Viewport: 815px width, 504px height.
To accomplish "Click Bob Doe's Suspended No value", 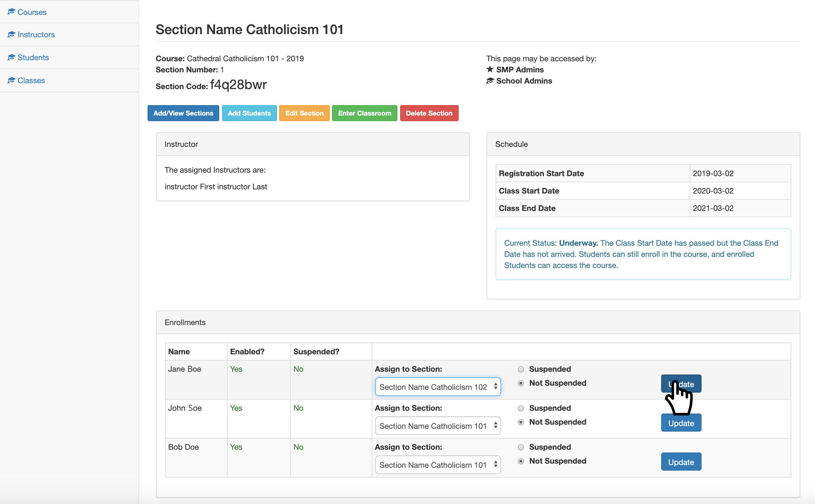I will pos(298,447).
